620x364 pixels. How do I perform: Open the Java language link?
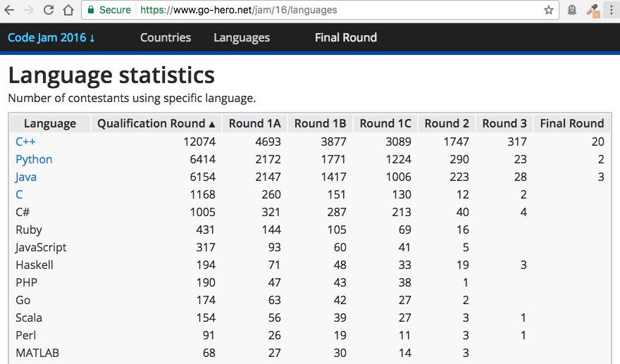pos(25,177)
